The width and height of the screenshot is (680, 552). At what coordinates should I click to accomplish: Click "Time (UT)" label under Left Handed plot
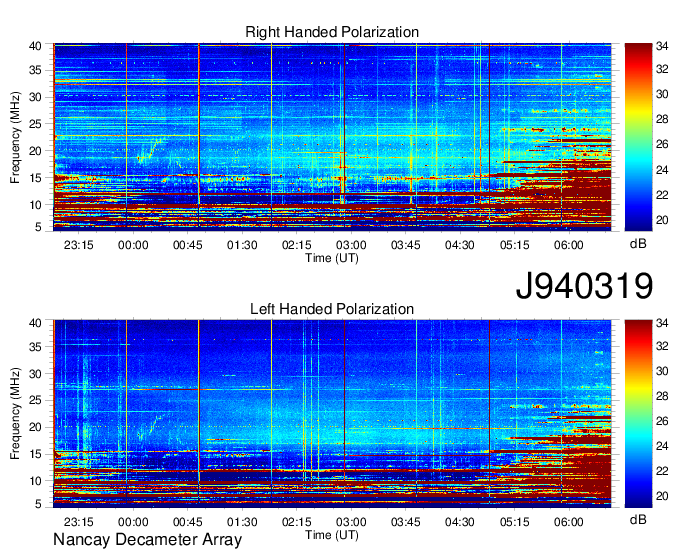(332, 535)
